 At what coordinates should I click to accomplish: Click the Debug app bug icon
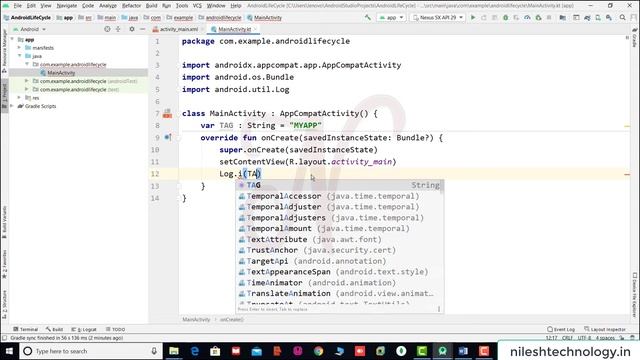(506, 18)
